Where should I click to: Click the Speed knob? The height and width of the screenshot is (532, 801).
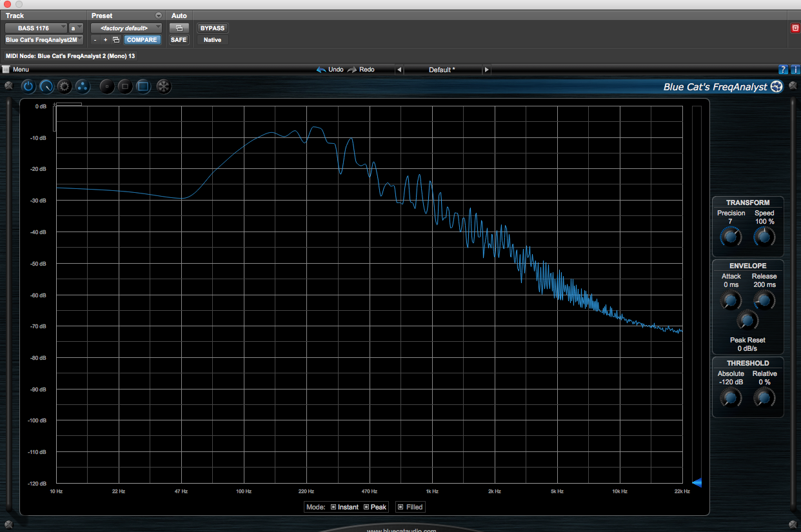(764, 237)
